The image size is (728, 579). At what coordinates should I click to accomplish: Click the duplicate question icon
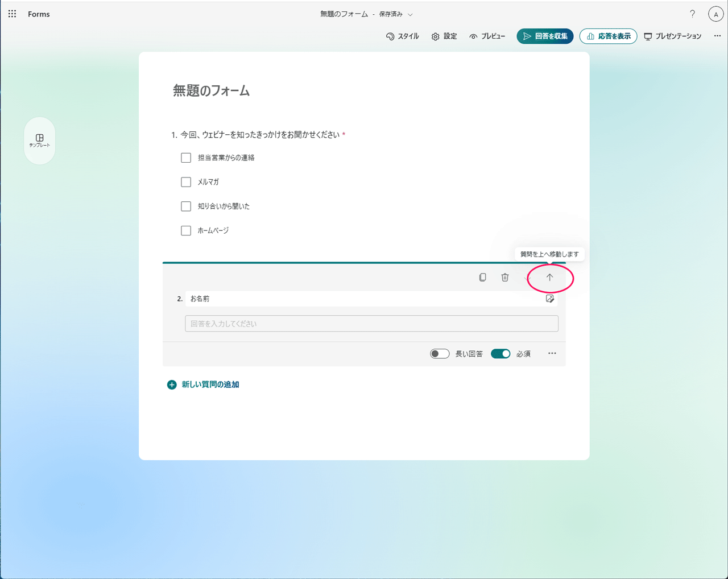[482, 277]
